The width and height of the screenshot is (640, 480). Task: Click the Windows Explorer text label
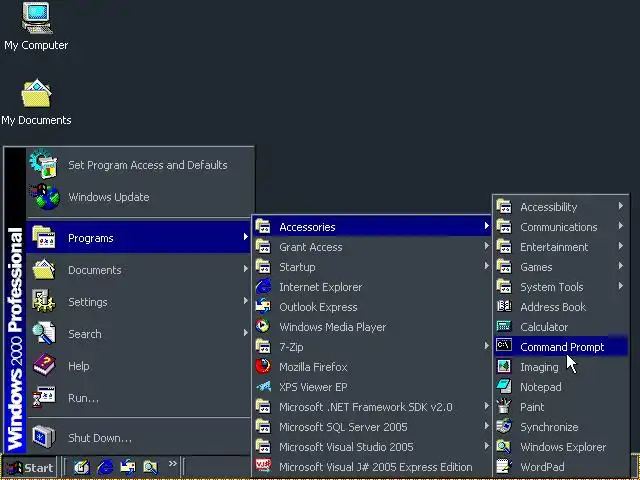563,447
